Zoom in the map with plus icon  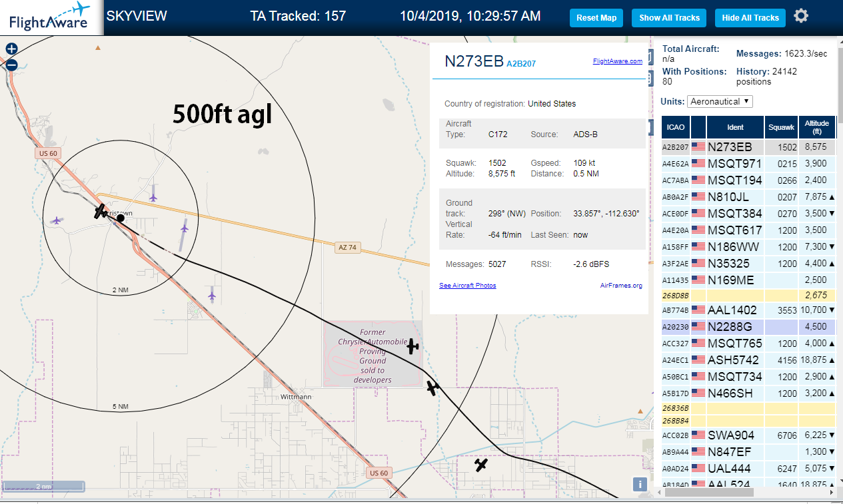click(x=11, y=49)
